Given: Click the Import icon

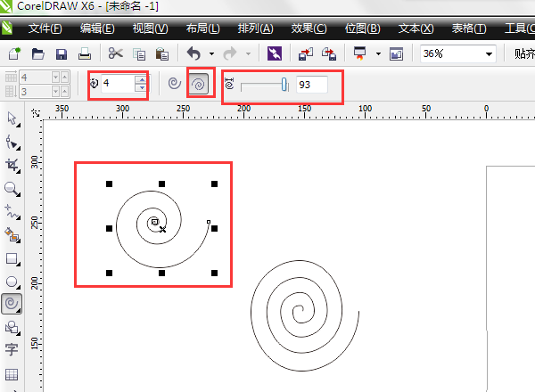Looking at the screenshot, I should pyautogui.click(x=305, y=53).
